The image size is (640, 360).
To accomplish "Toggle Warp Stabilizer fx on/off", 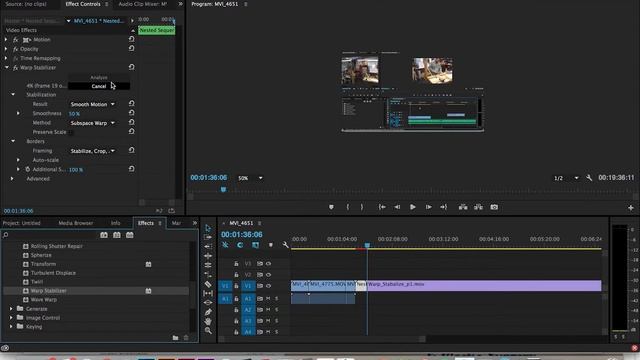I will click(15, 68).
